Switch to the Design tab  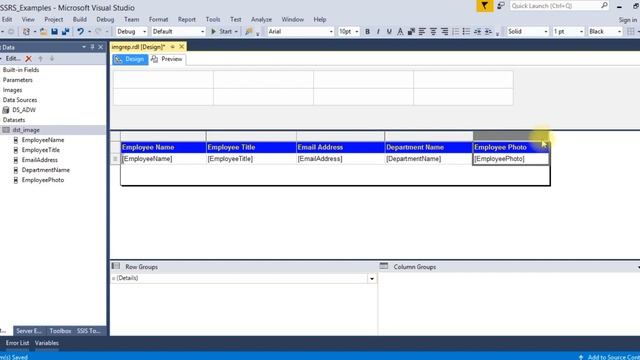click(130, 60)
